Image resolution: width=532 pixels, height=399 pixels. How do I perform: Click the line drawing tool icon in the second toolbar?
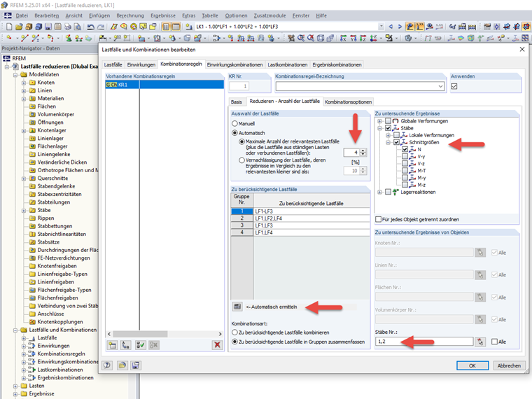tap(24, 38)
